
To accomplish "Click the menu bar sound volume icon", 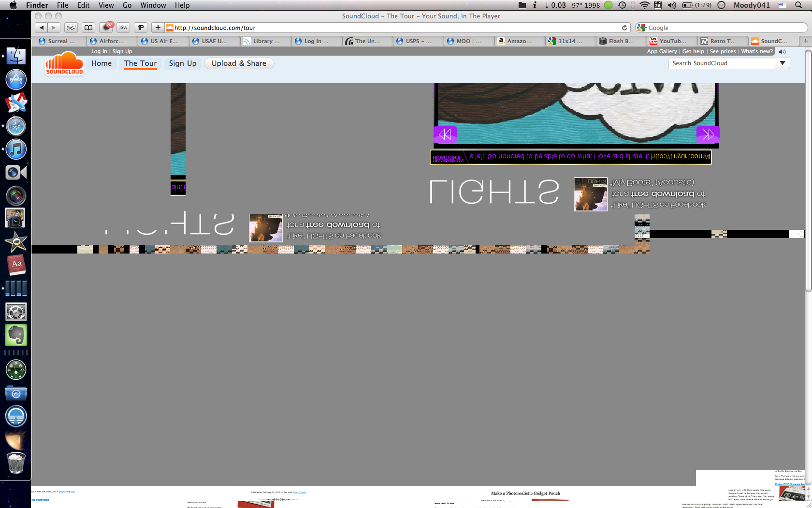I will 672,5.
